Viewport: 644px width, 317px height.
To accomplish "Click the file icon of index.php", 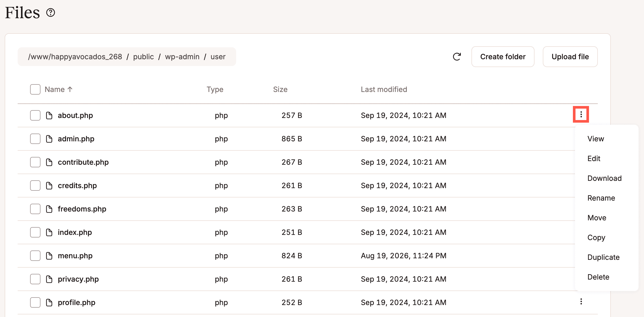I will (x=49, y=232).
